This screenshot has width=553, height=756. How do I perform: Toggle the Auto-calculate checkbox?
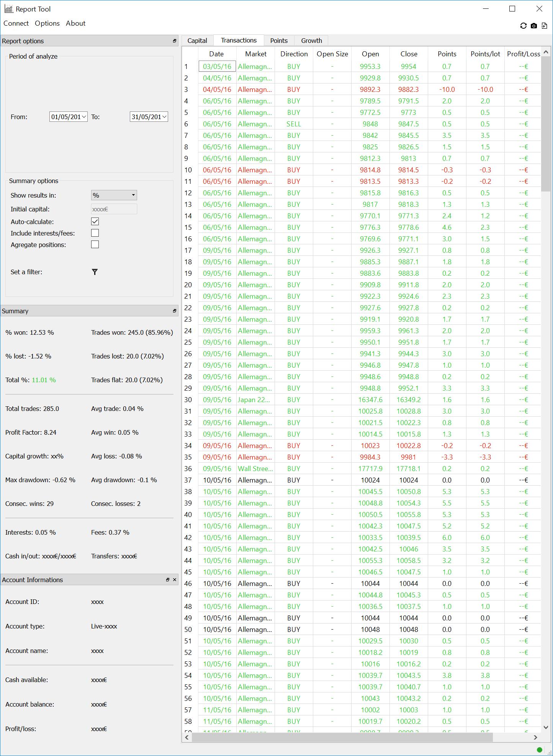click(x=95, y=221)
